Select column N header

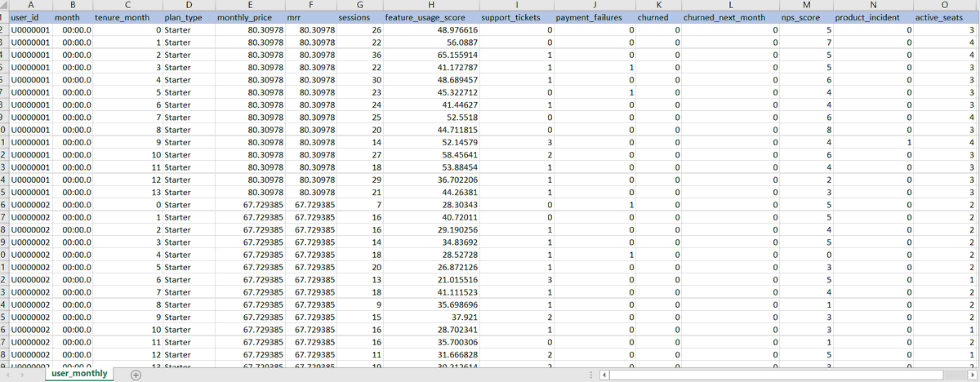871,5
